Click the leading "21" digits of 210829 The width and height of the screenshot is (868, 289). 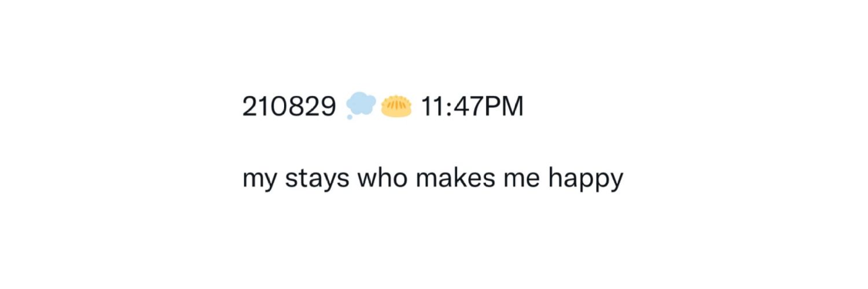(256, 106)
